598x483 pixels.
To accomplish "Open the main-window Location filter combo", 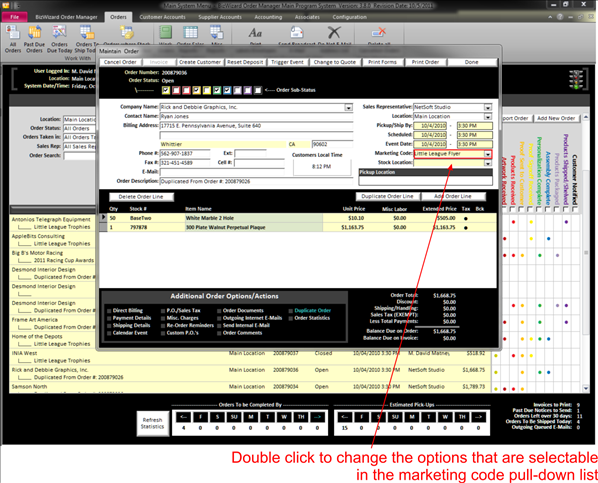I will 79,119.
